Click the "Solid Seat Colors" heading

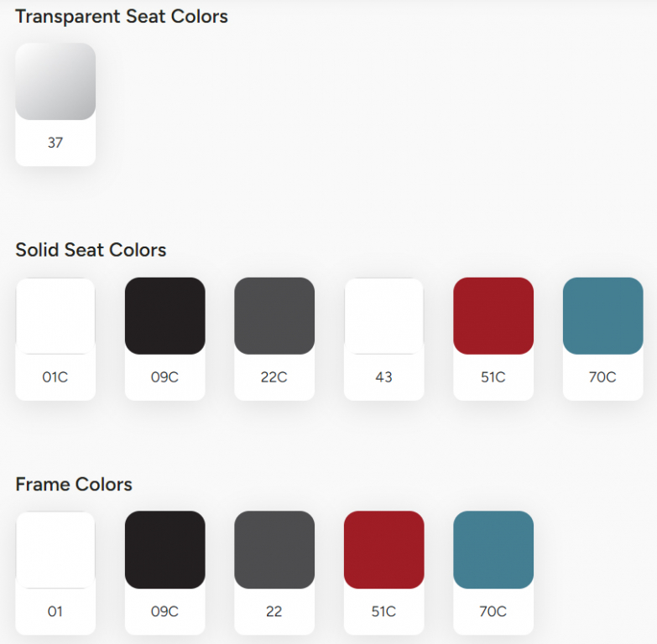pyautogui.click(x=91, y=250)
